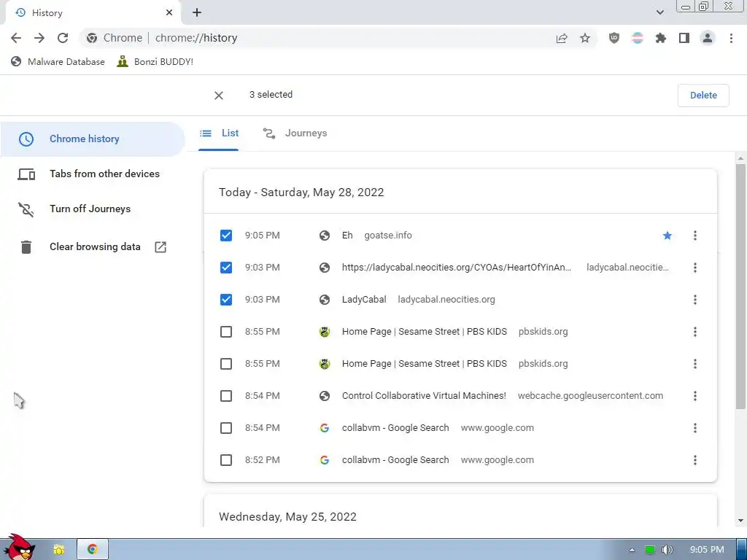This screenshot has width=747, height=560.
Task: Go forward using the browser forward arrow
Action: 39,38
